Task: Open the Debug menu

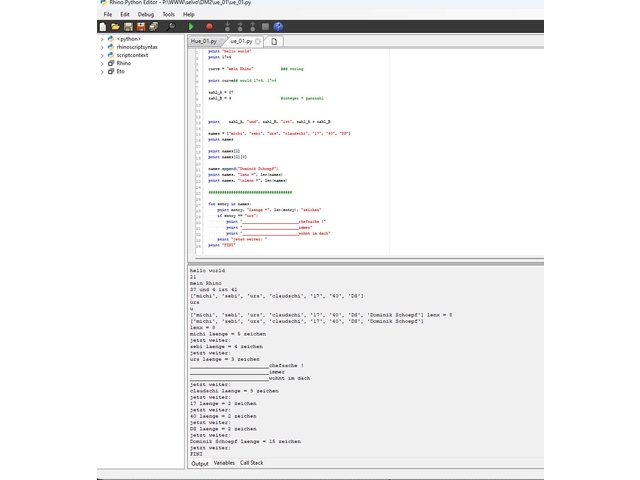Action: (x=146, y=14)
